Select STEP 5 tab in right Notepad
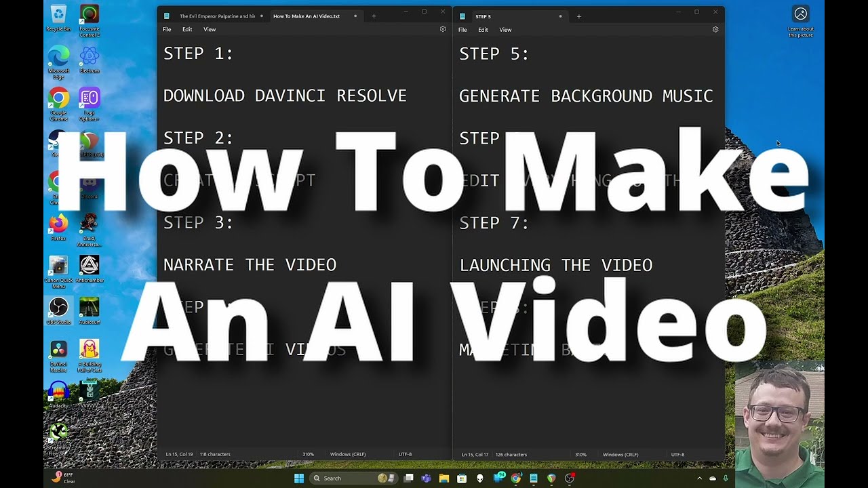The image size is (868, 488). tap(512, 16)
